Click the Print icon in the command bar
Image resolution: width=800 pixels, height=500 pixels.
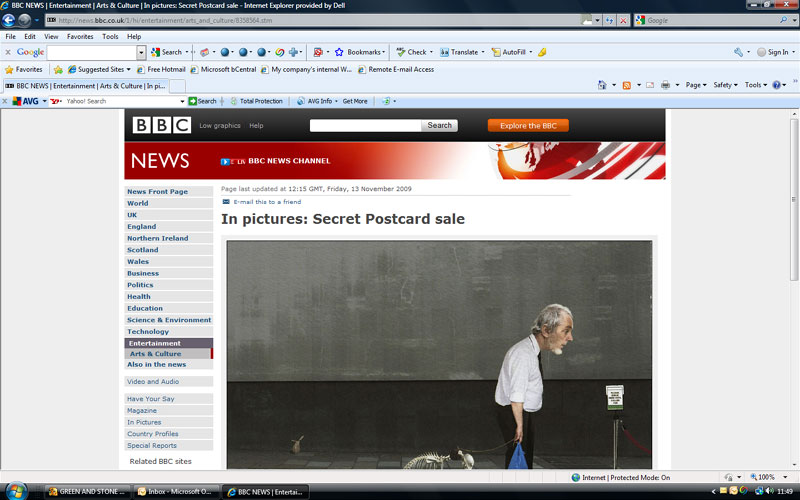click(665, 85)
